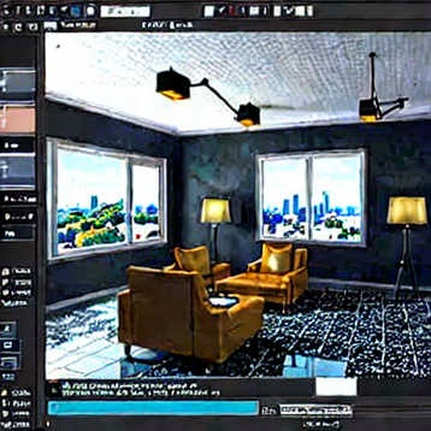Click the cyan progress bar below the viewport
The width and height of the screenshot is (431, 431).
[153, 408]
